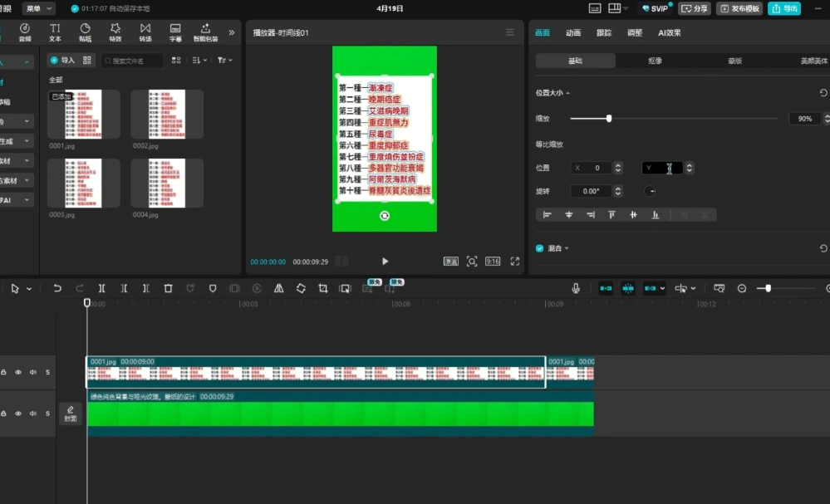Select the crop tool in timeline toolbar
Image resolution: width=830 pixels, height=504 pixels.
pyautogui.click(x=322, y=288)
